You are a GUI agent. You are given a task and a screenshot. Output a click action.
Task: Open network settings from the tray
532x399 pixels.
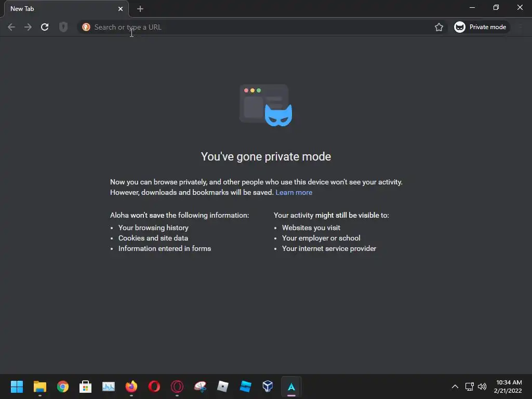470,387
